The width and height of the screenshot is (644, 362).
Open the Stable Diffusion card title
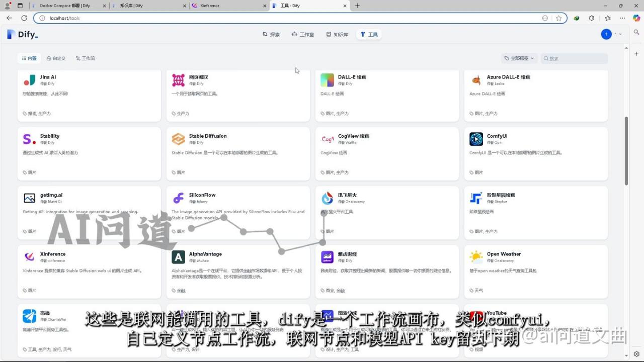click(208, 136)
